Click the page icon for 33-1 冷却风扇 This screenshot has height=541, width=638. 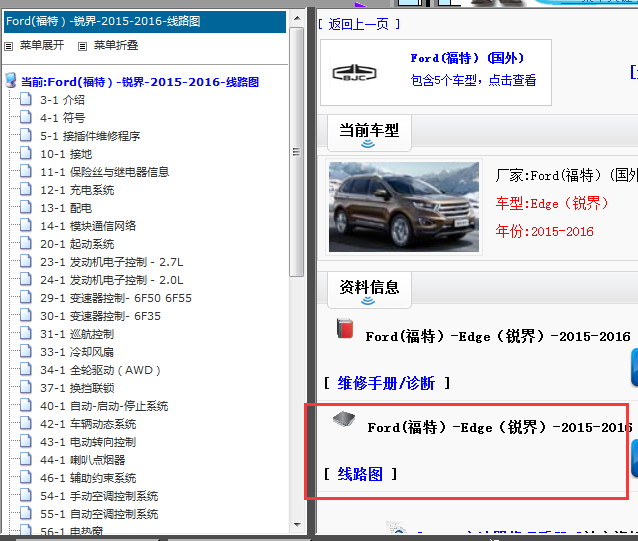26,351
